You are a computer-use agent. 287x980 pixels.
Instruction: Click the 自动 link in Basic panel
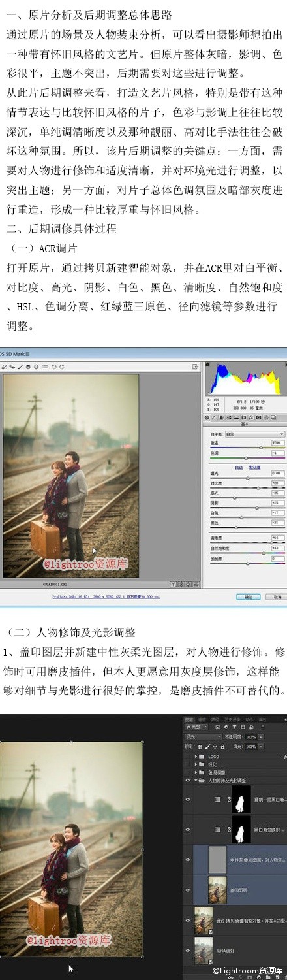click(x=239, y=467)
